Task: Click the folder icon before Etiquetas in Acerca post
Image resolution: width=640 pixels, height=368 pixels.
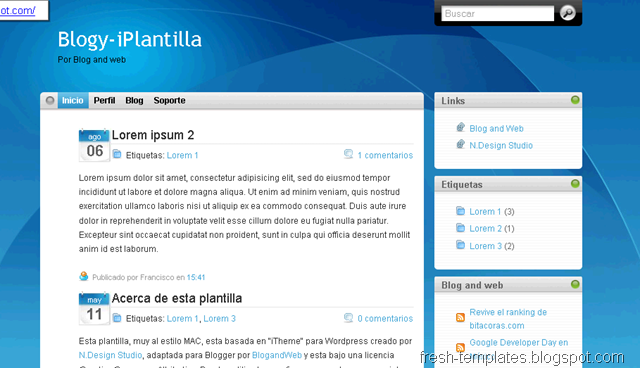Action: pos(117,317)
